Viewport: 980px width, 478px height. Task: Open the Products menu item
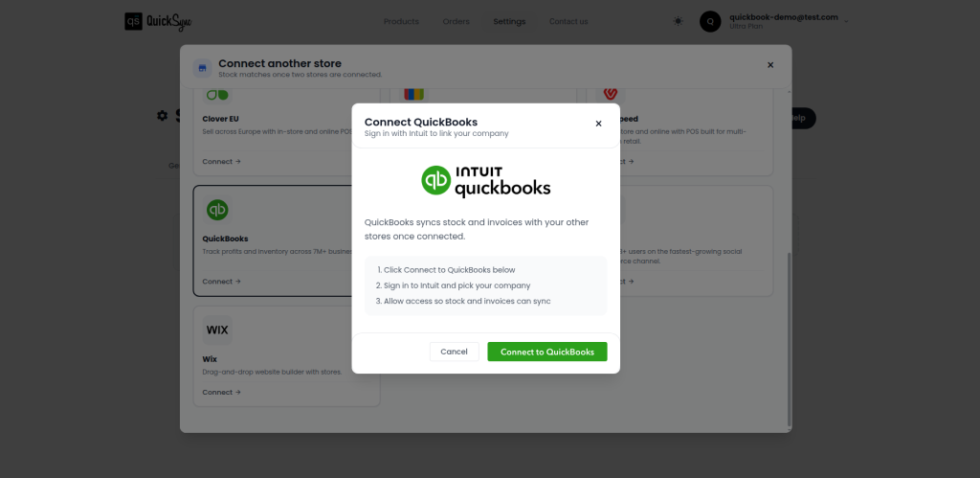[x=401, y=21]
